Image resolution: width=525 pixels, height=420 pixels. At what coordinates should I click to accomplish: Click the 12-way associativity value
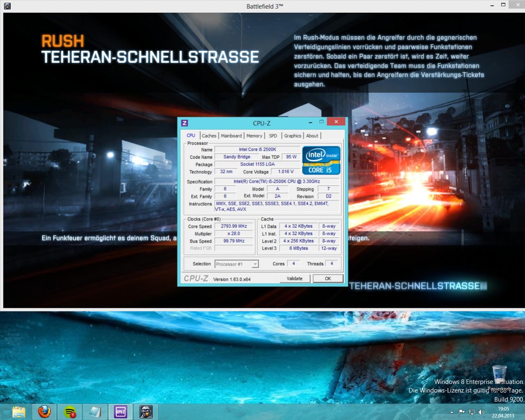(329, 248)
